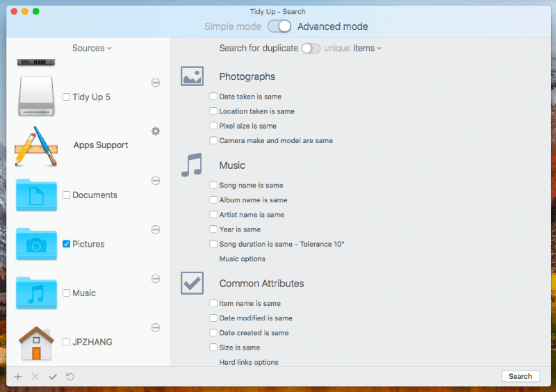Click the Photographs section heading
The height and width of the screenshot is (392, 556).
(x=247, y=76)
